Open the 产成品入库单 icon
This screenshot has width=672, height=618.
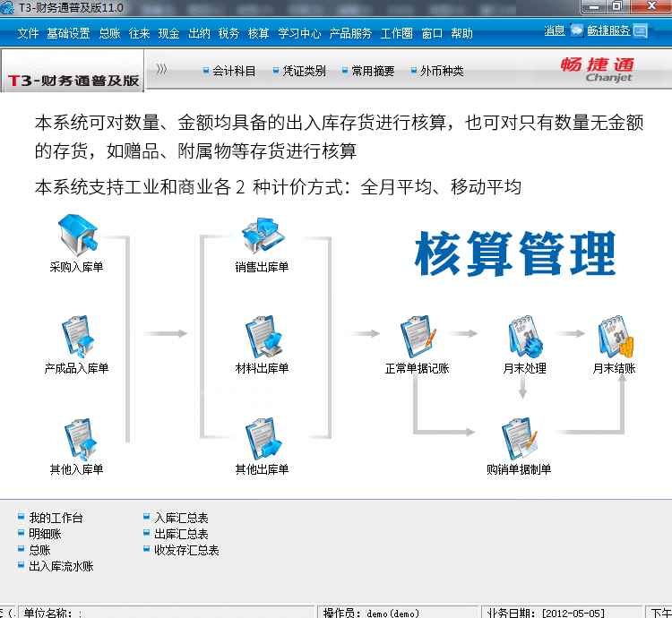(78, 337)
